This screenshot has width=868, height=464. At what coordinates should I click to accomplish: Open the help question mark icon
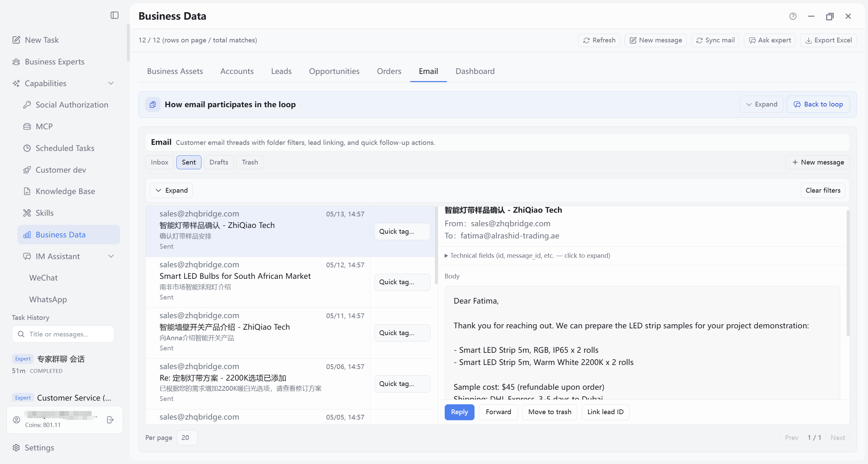793,16
